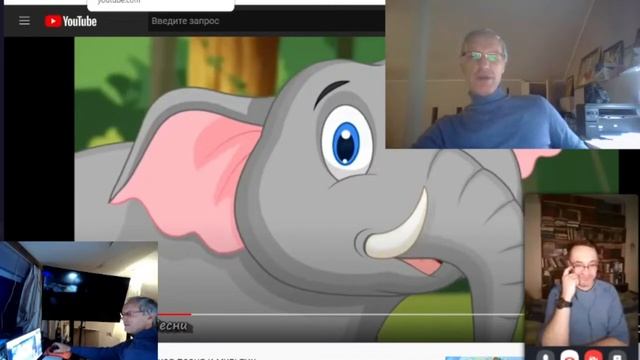Click the red button in call controls

[x=593, y=356]
